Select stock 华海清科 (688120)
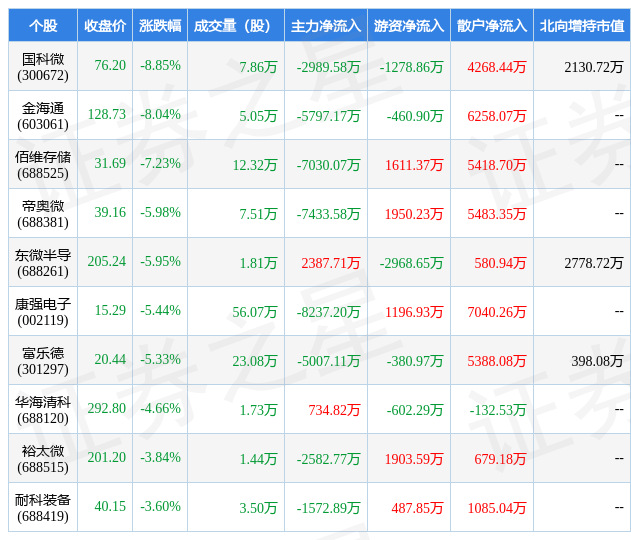The width and height of the screenshot is (631, 540). coord(43,410)
